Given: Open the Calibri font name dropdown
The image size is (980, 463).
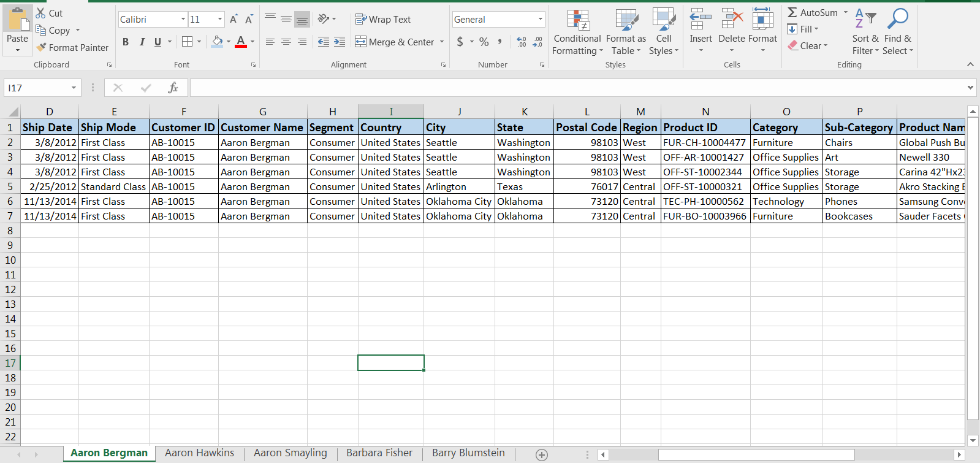Looking at the screenshot, I should click(x=183, y=20).
